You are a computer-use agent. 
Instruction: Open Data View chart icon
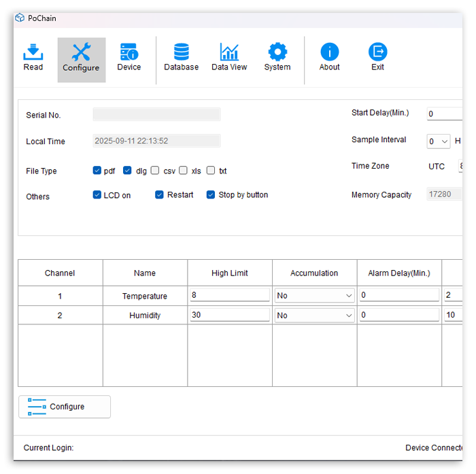pyautogui.click(x=229, y=52)
